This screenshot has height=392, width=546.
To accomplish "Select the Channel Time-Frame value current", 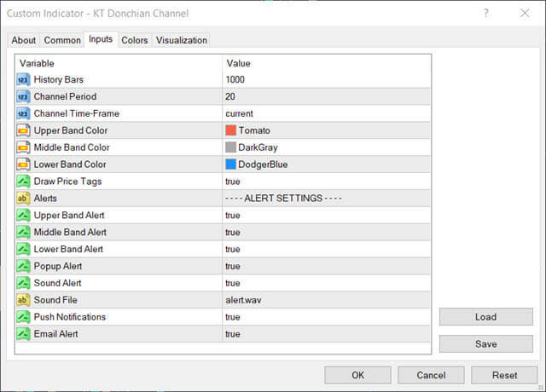I will tap(239, 113).
